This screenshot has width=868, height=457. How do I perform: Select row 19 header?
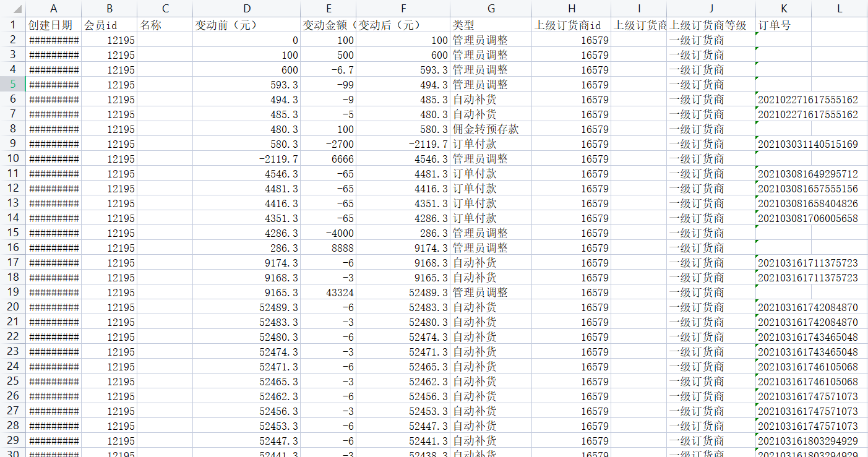coord(12,293)
